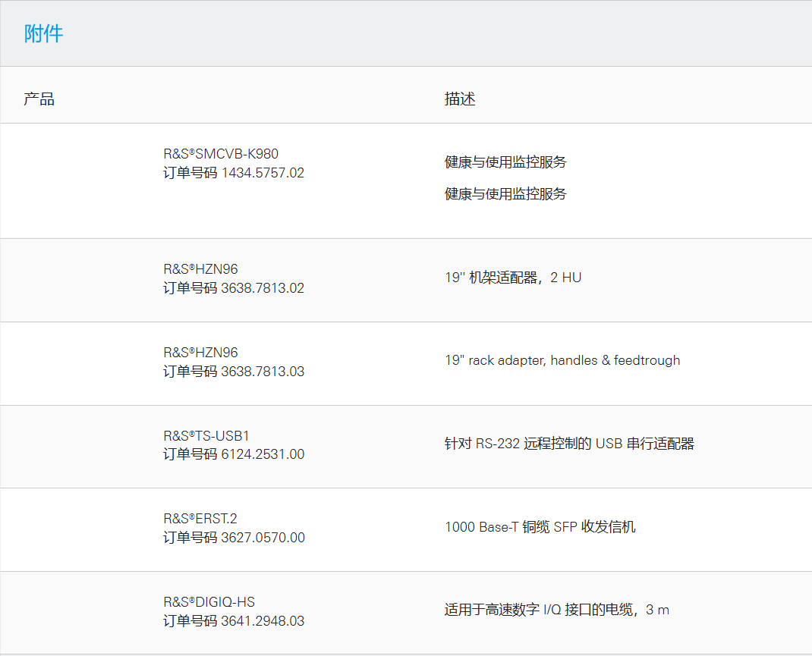The image size is (812, 656).
Task: Click the 附件 section heading
Action: 44,33
